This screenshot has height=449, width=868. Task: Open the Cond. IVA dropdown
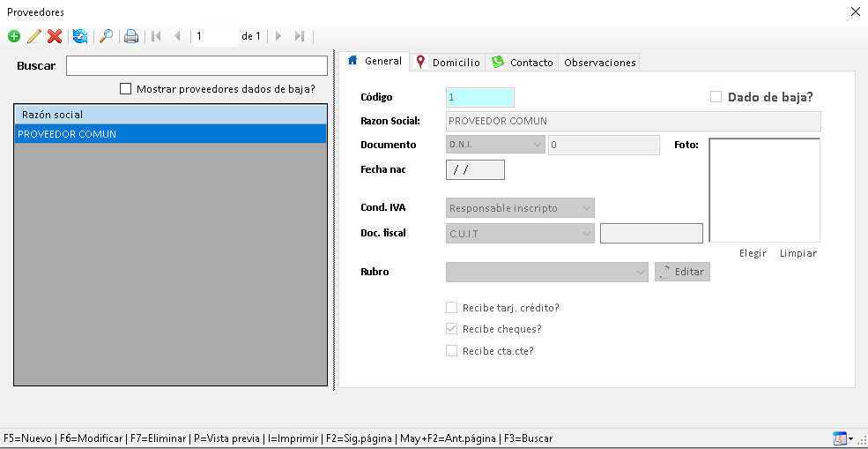[520, 208]
